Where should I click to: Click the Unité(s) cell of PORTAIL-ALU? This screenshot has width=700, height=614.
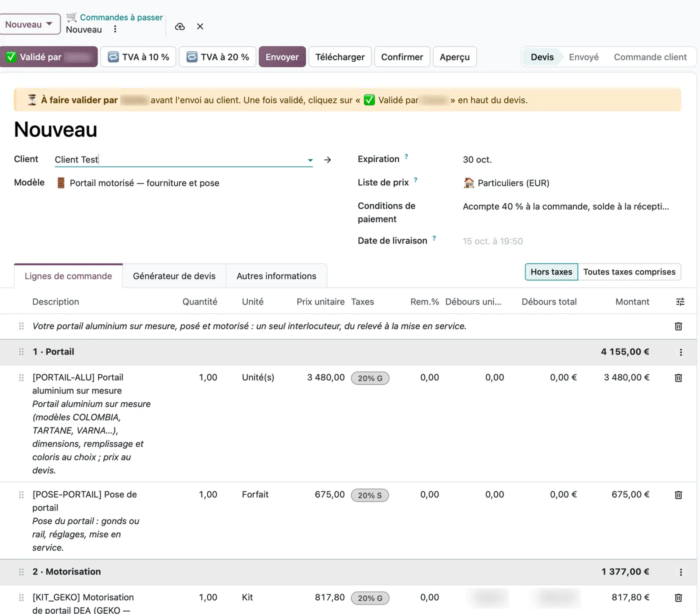click(258, 377)
